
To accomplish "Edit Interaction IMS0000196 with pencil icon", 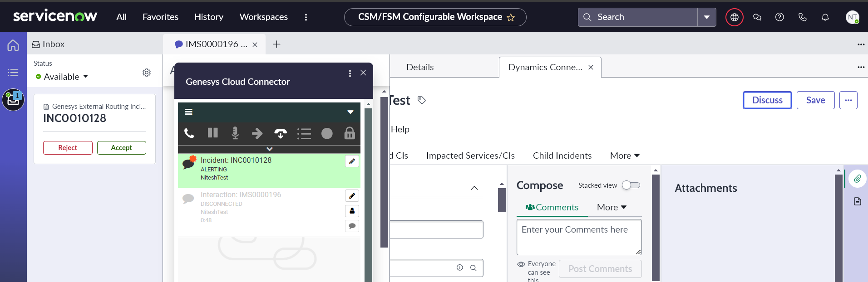I will (x=352, y=196).
